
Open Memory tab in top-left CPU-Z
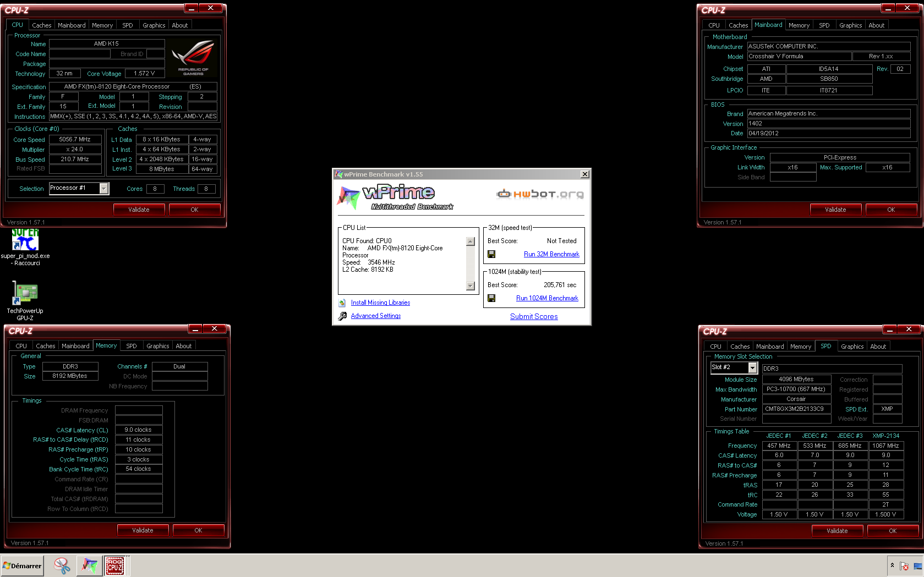pos(102,25)
